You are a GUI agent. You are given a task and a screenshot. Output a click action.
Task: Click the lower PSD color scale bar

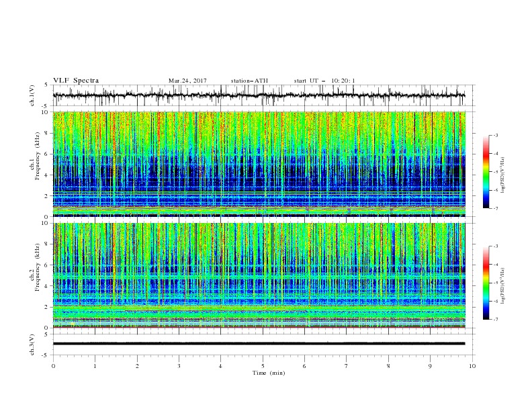486,283
